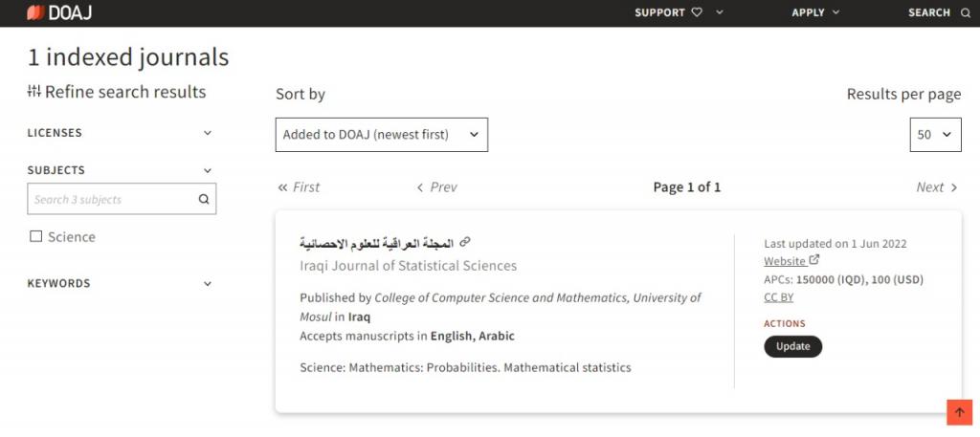Click the Search 3 subjects input field

[110, 200]
